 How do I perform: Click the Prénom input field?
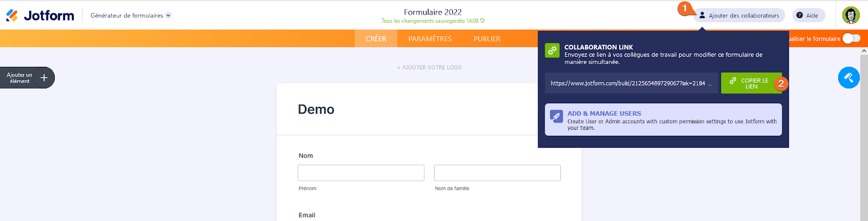coord(361,173)
